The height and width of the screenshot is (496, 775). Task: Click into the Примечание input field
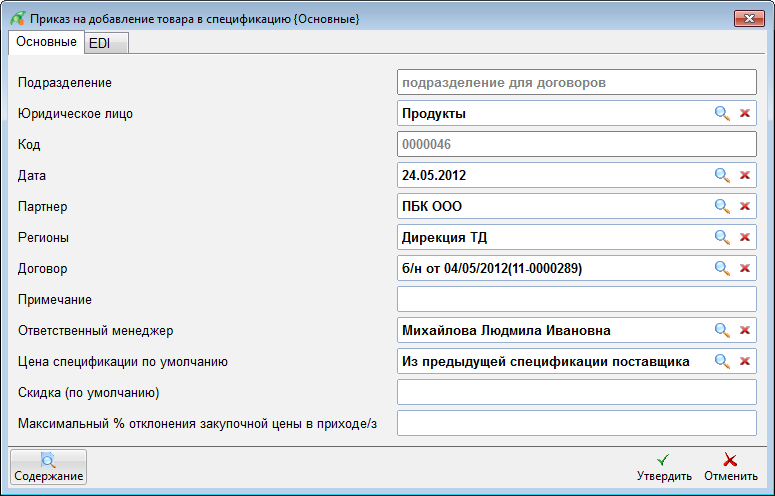pyautogui.click(x=576, y=299)
